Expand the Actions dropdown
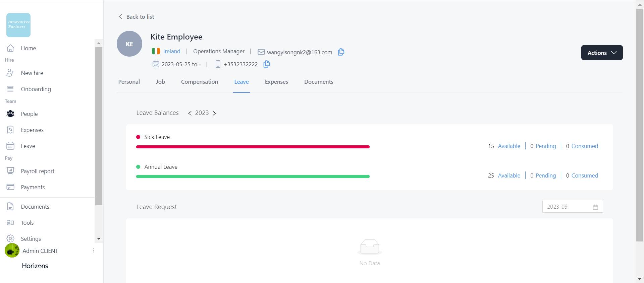Viewport: 644px width, 283px height. tap(602, 53)
